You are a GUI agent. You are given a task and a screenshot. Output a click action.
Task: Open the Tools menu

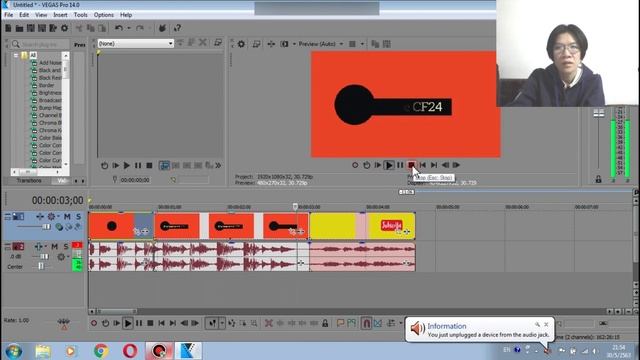[x=80, y=15]
